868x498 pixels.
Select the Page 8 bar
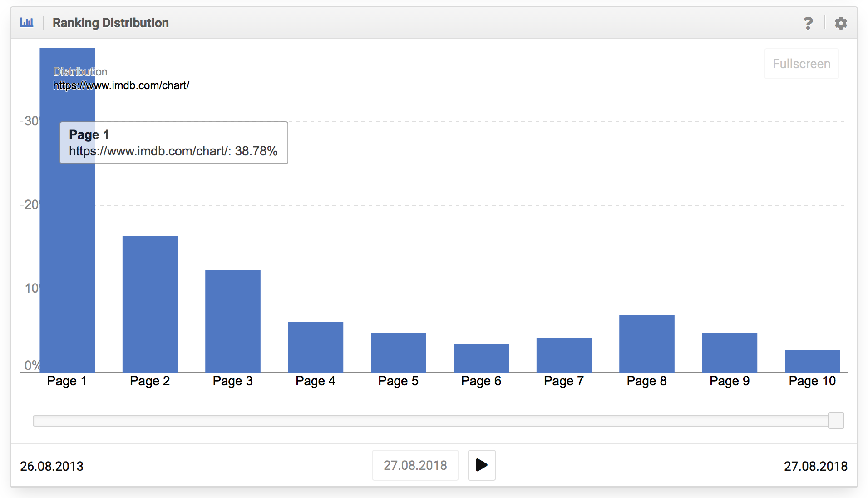tap(647, 344)
